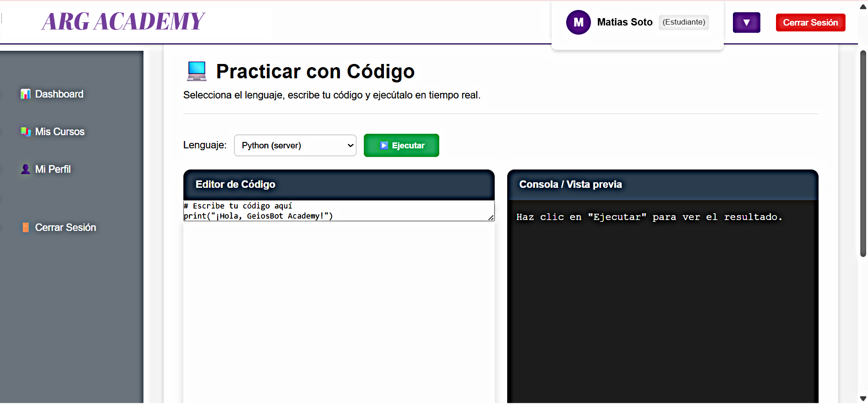
Task: Click inside the Editor de Código text area
Action: pyautogui.click(x=338, y=211)
